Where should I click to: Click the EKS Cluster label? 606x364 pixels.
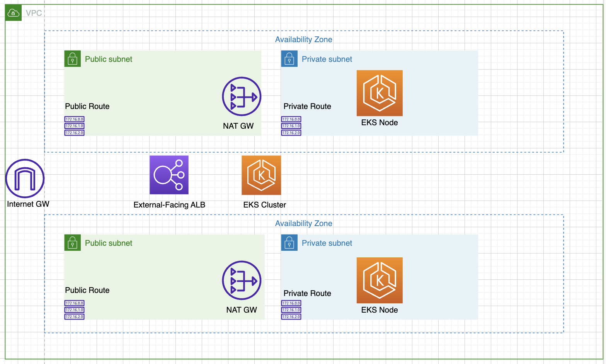pos(265,205)
